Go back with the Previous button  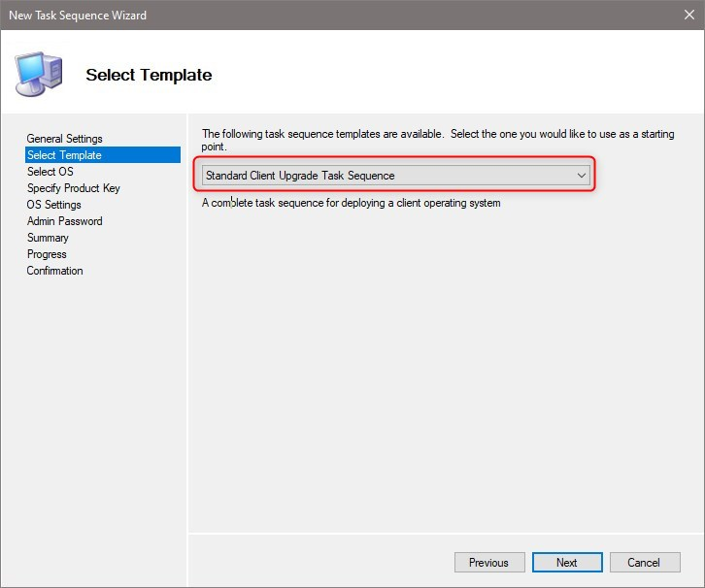pos(489,563)
